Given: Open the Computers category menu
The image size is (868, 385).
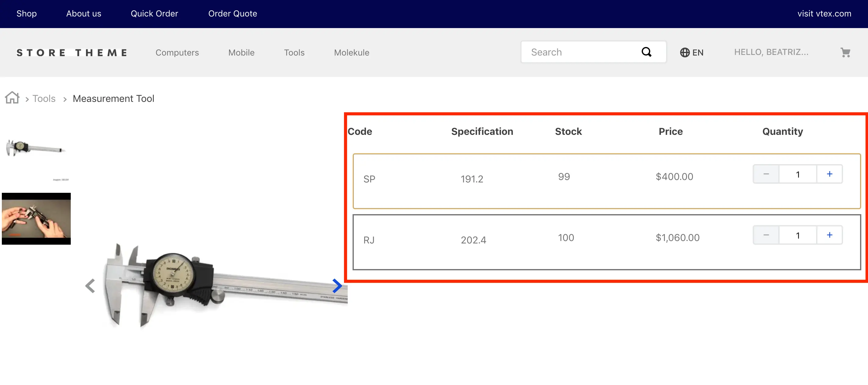Looking at the screenshot, I should pos(177,52).
